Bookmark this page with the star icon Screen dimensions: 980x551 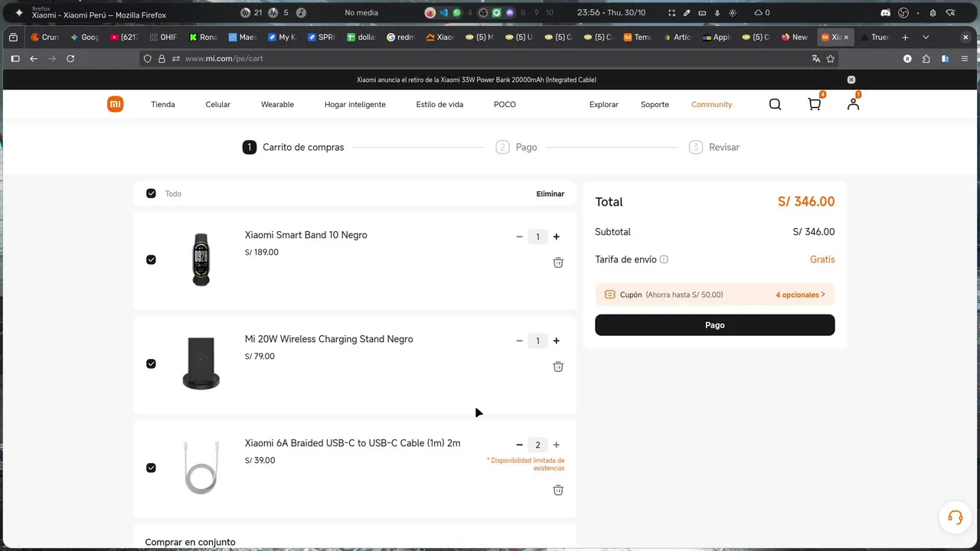click(831, 58)
